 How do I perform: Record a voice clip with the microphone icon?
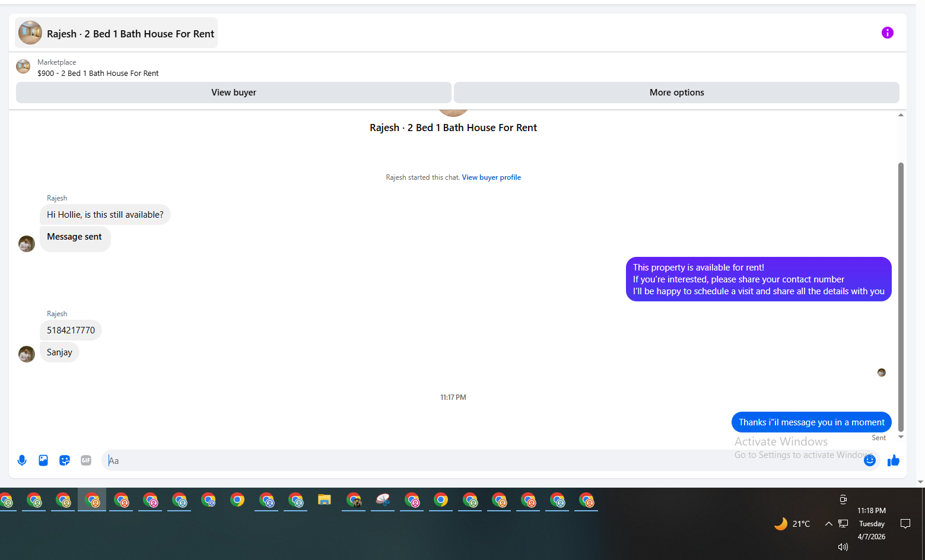pos(22,460)
